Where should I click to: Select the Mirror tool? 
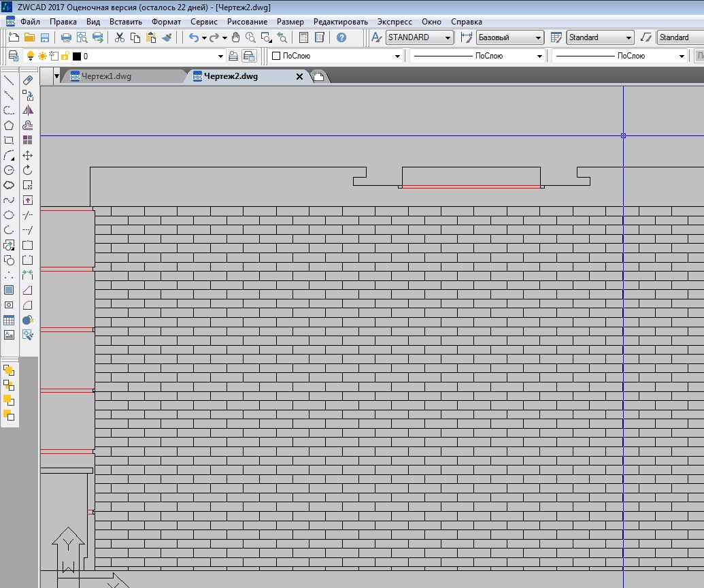coord(28,110)
